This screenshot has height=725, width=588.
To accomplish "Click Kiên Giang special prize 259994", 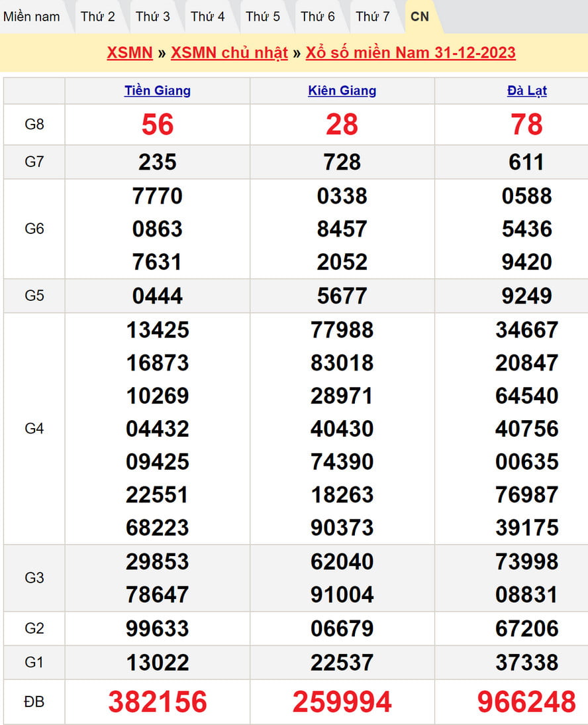I will pyautogui.click(x=342, y=702).
